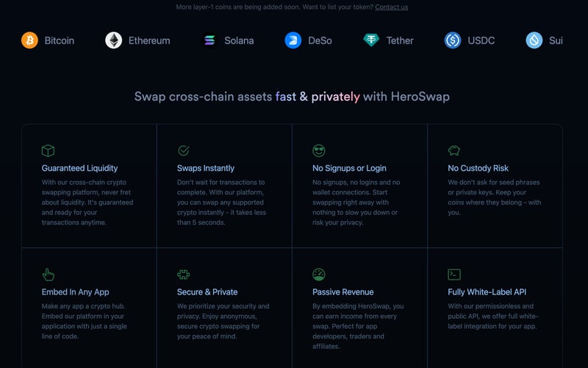The height and width of the screenshot is (368, 588).
Task: Click the checkmark icon above Swaps Instantly
Action: (x=183, y=151)
